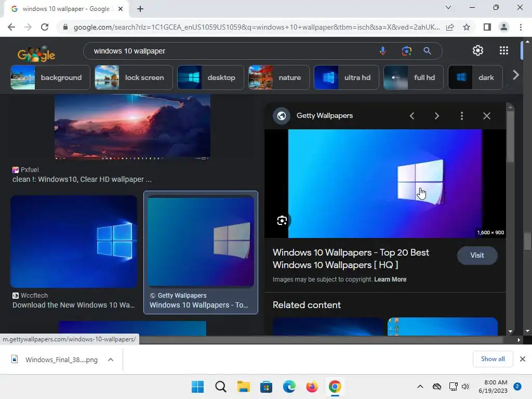Viewport: 532px width, 399px height.
Task: Filter results by lock screen chip
Action: [134, 77]
